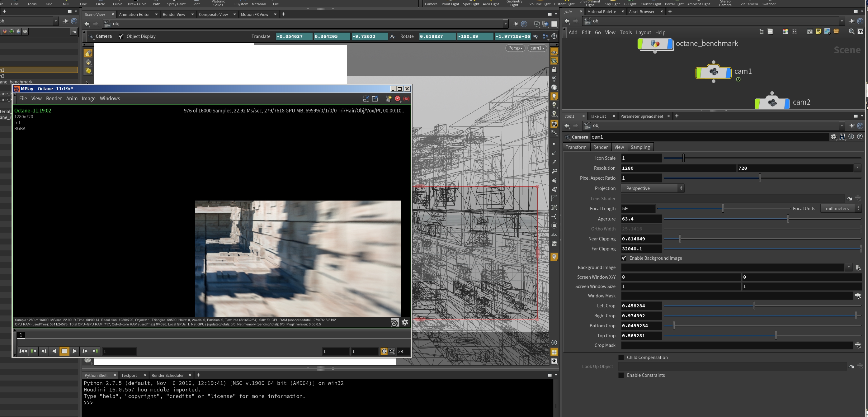The image size is (868, 417).
Task: Click the Focal Length slider
Action: [723, 208]
